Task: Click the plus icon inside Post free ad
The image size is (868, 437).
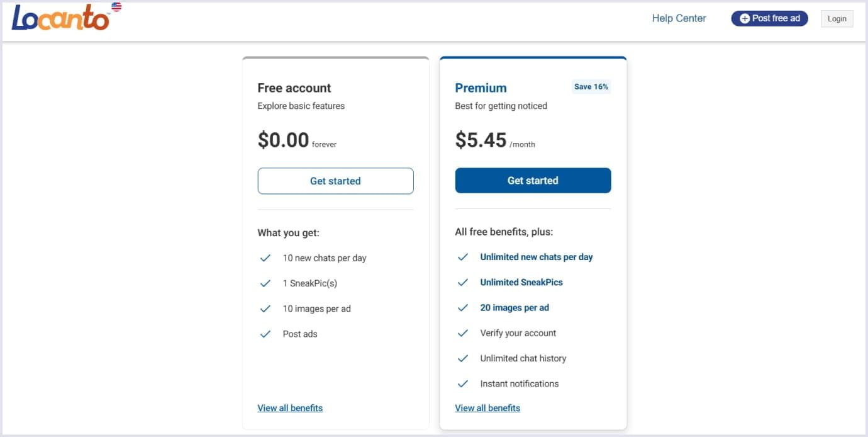Action: 743,18
